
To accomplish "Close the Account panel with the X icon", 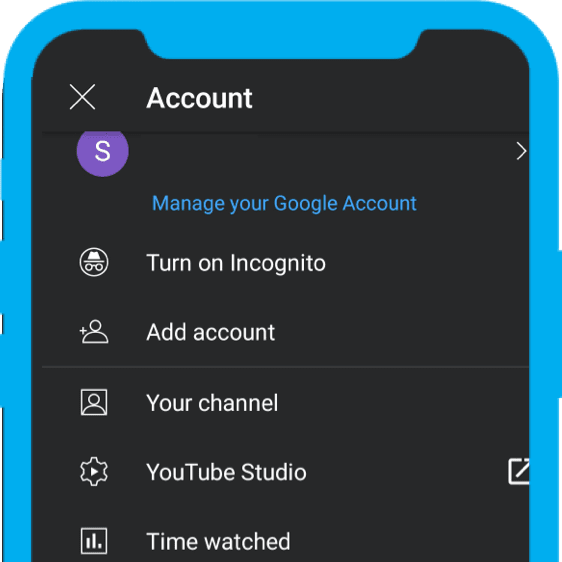I will (82, 97).
